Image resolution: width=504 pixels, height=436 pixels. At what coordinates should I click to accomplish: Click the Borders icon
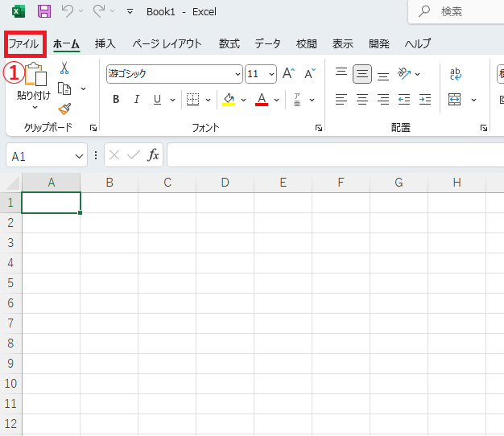pyautogui.click(x=193, y=100)
